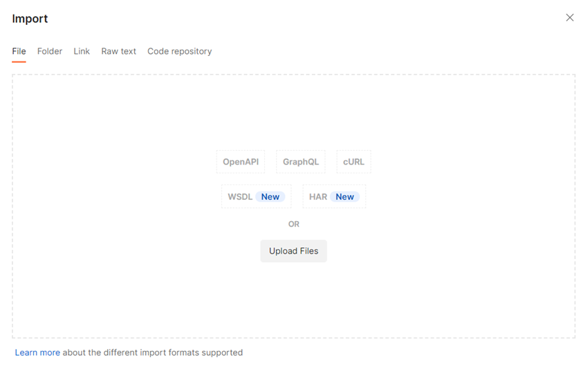Open the Folder tab
Screen dimensions: 588x369
(50, 51)
